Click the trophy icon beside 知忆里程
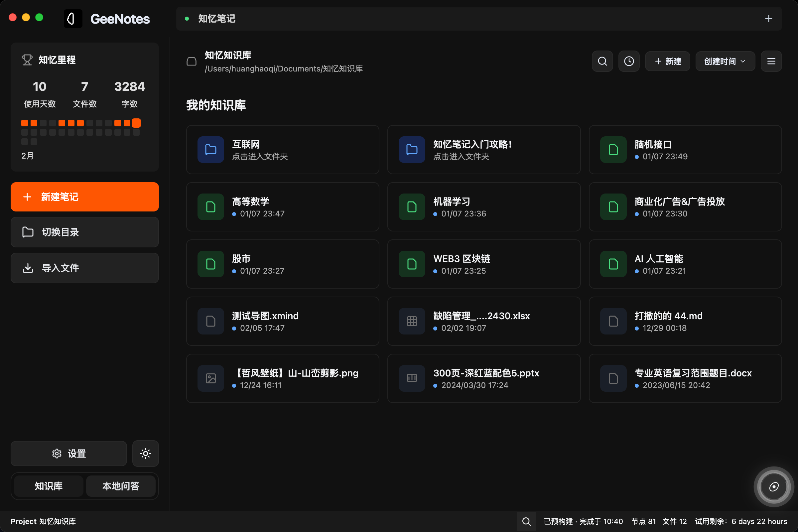 27,60
